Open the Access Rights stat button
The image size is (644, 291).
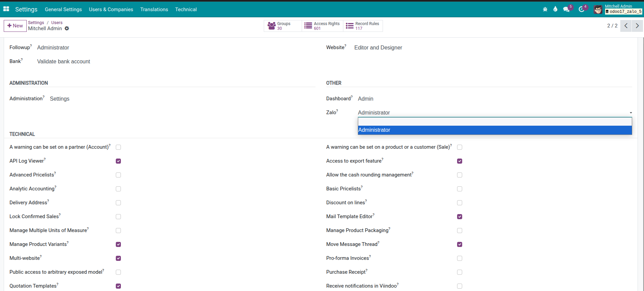click(x=322, y=26)
